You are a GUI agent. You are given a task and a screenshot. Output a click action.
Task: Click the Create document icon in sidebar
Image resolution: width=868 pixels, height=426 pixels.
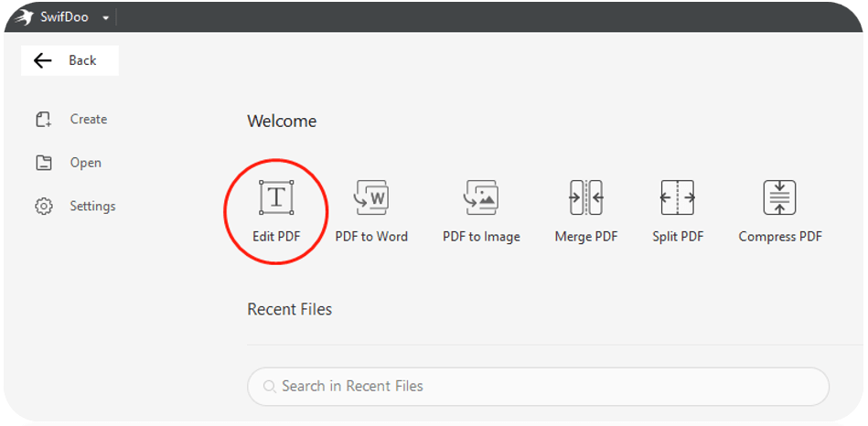click(43, 120)
